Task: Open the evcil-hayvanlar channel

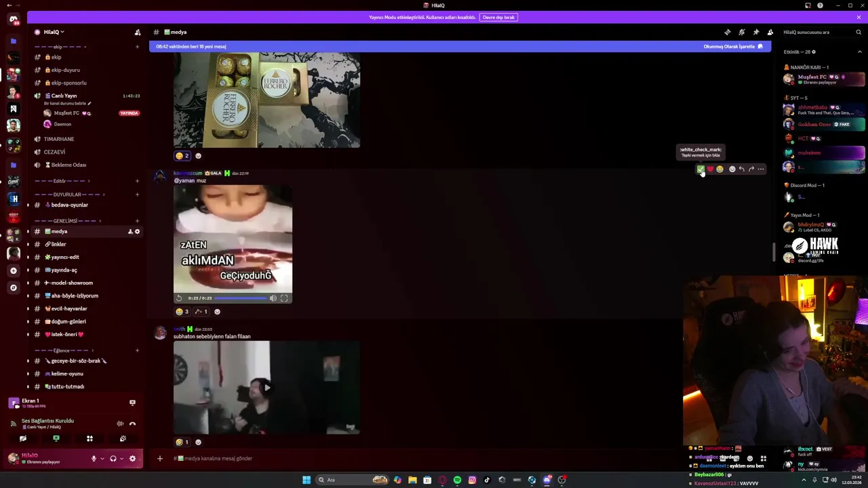Action: [87, 308]
